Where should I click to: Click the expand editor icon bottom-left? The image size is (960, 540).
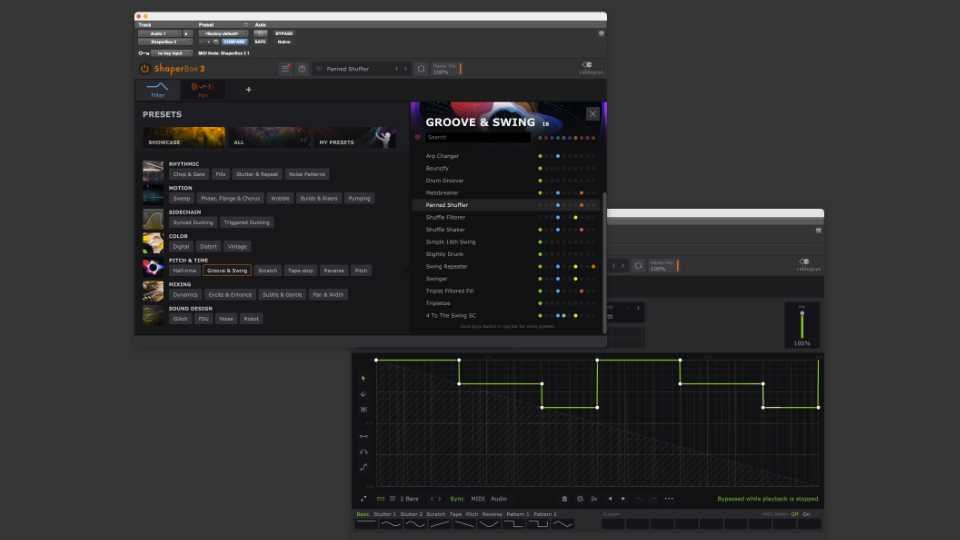point(363,499)
